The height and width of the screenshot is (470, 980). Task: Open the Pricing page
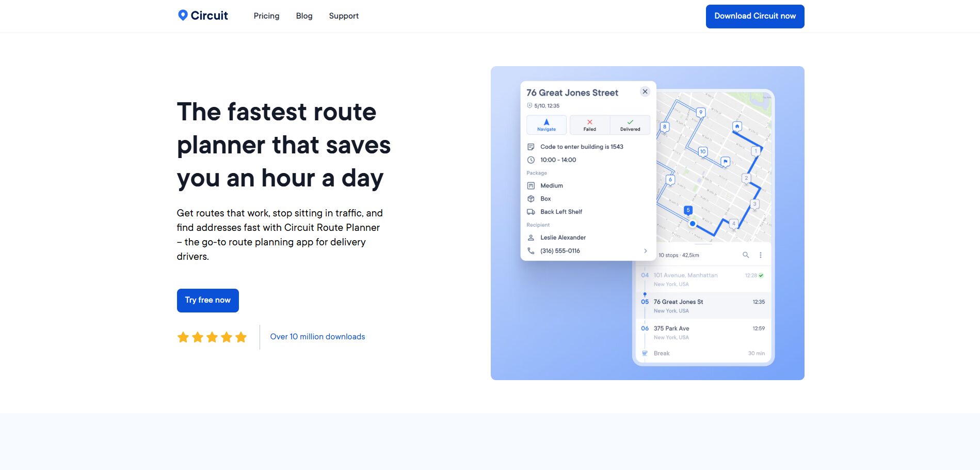(x=266, y=16)
